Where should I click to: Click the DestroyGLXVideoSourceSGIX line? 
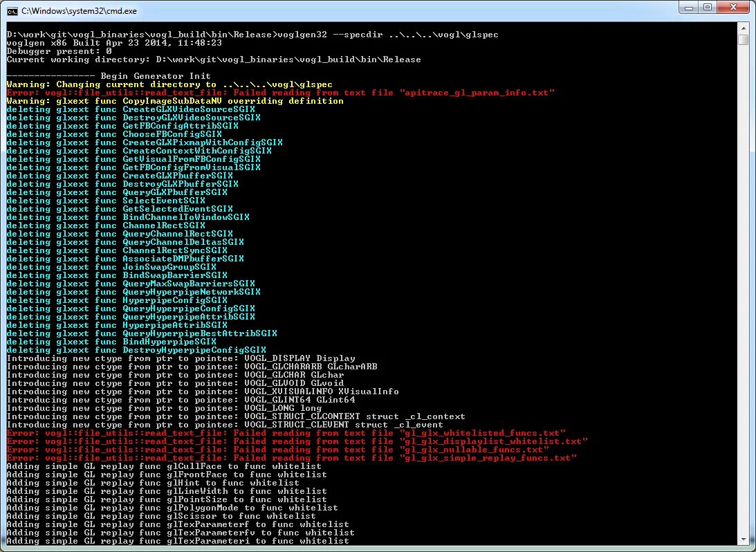click(x=133, y=118)
